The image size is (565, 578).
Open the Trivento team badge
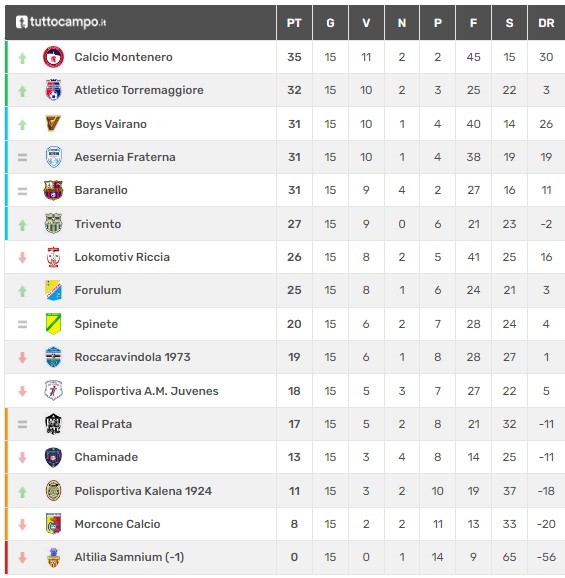(53, 224)
